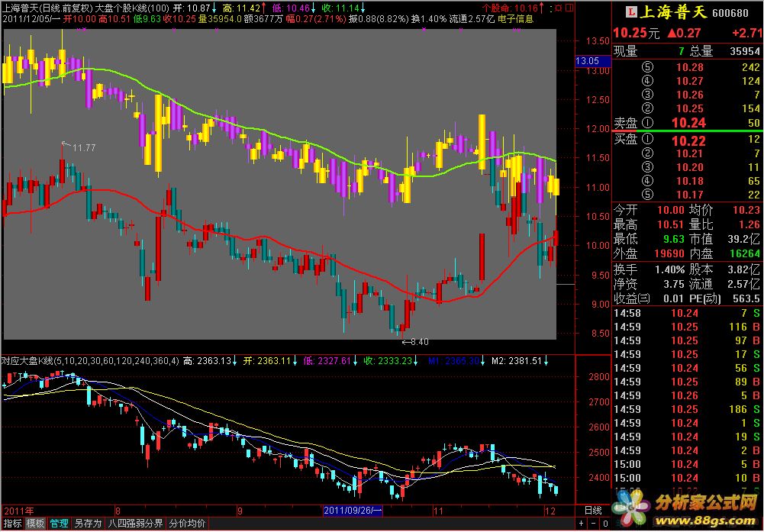Click 今开 value 10.00

(x=671, y=210)
